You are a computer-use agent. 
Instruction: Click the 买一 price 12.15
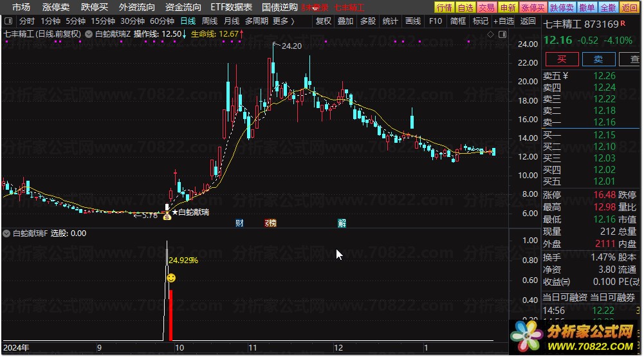604,134
